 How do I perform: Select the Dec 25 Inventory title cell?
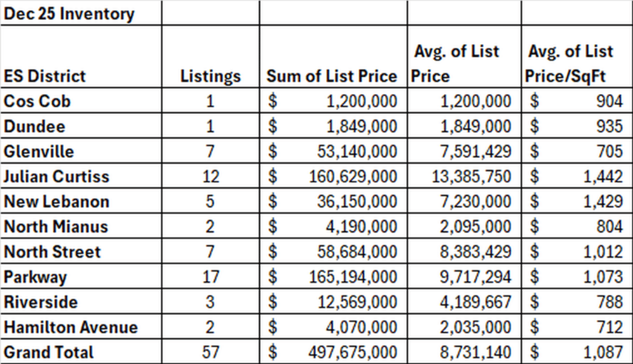(x=69, y=13)
